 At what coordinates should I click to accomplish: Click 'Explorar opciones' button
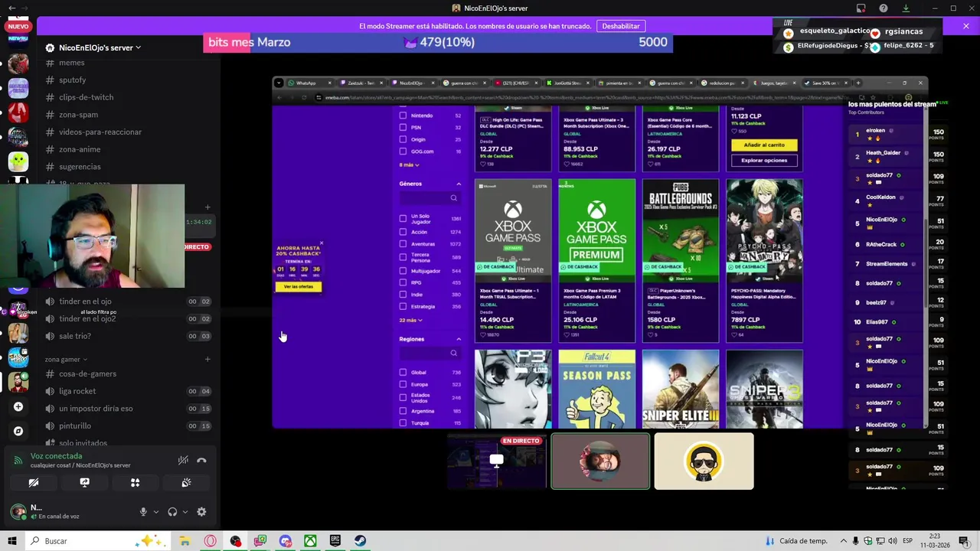[764, 161]
